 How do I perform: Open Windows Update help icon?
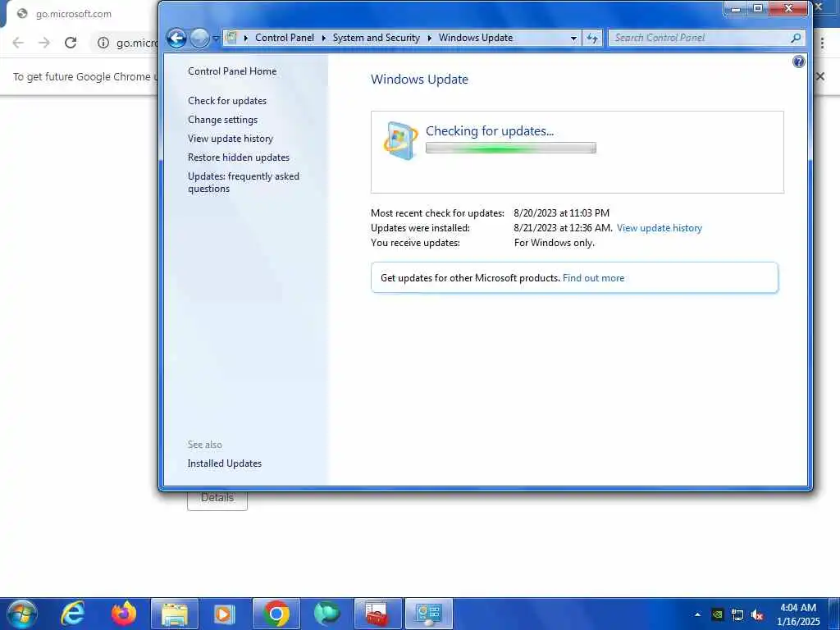pyautogui.click(x=798, y=62)
